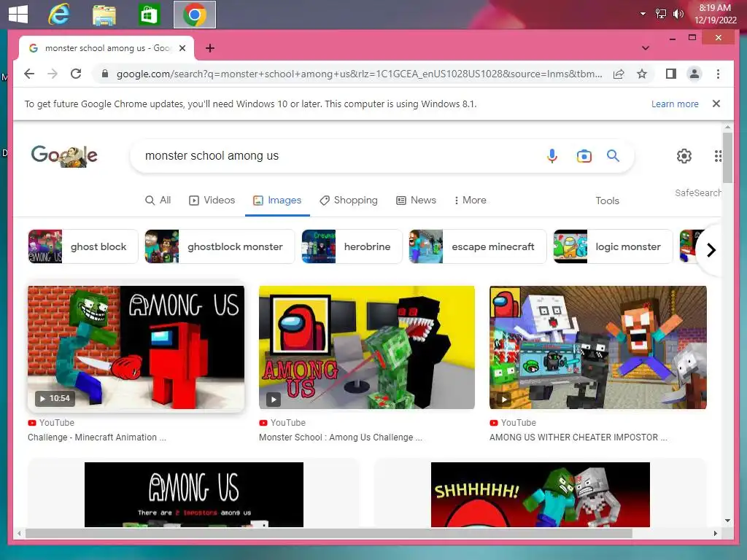Toggle the Chrome side panel
This screenshot has height=560, width=747.
pyautogui.click(x=671, y=74)
